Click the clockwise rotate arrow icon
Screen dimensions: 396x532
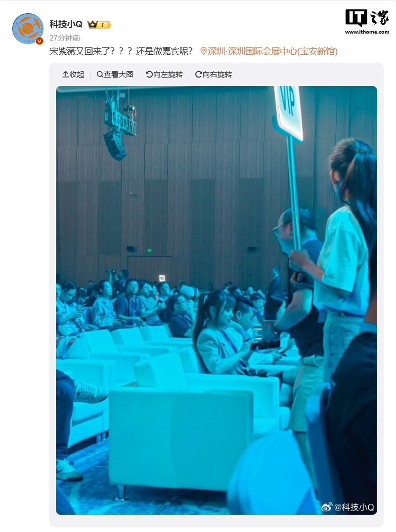coord(198,74)
